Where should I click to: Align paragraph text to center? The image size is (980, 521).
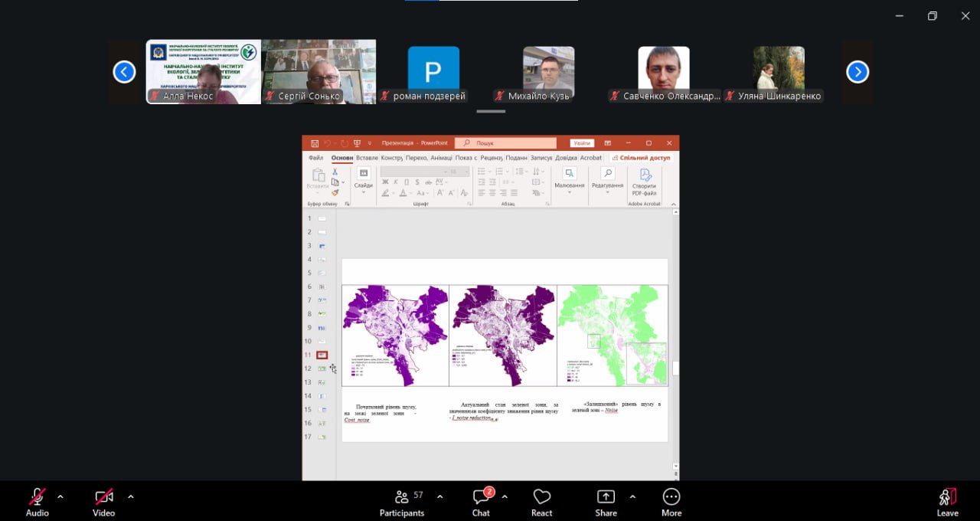pos(492,192)
